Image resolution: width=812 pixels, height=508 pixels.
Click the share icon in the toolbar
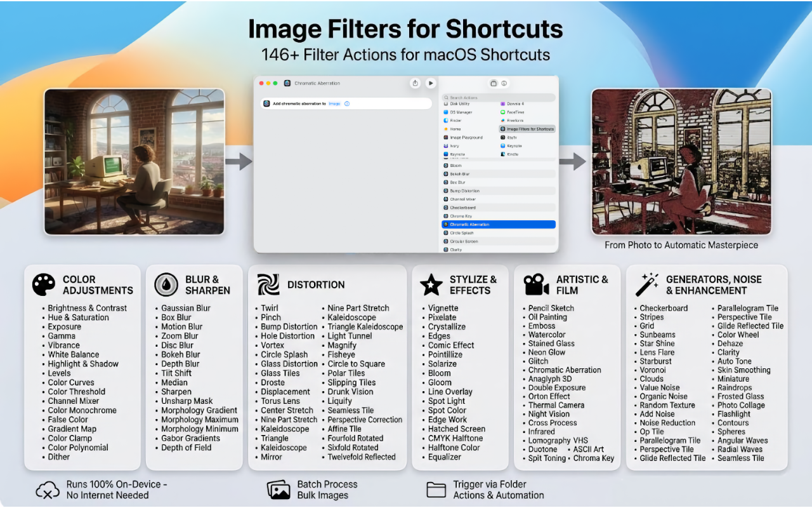coord(415,83)
